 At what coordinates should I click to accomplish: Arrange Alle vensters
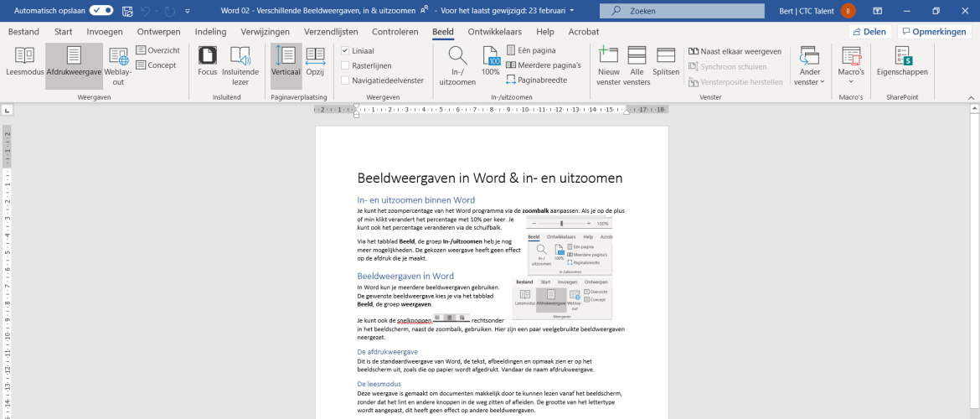tap(637, 66)
